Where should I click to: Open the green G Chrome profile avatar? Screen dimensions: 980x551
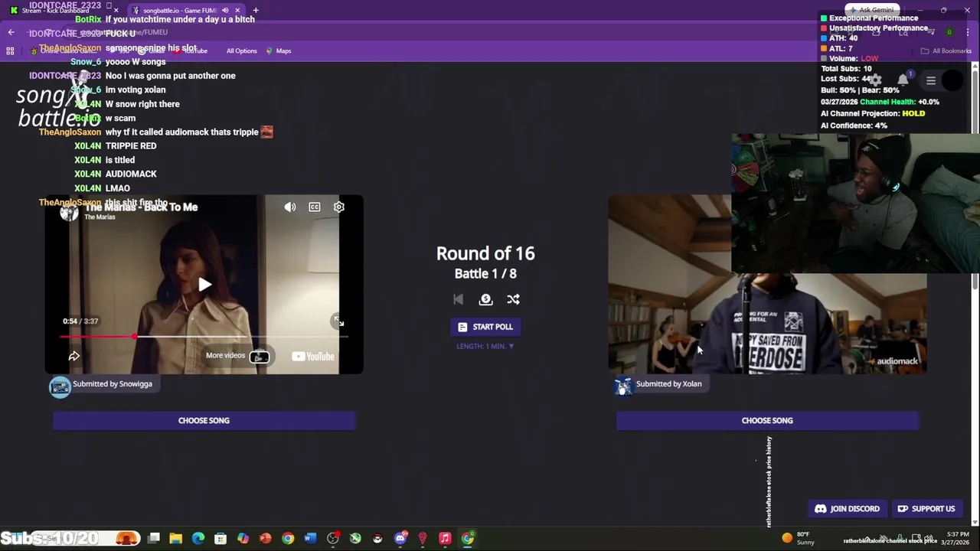[949, 32]
